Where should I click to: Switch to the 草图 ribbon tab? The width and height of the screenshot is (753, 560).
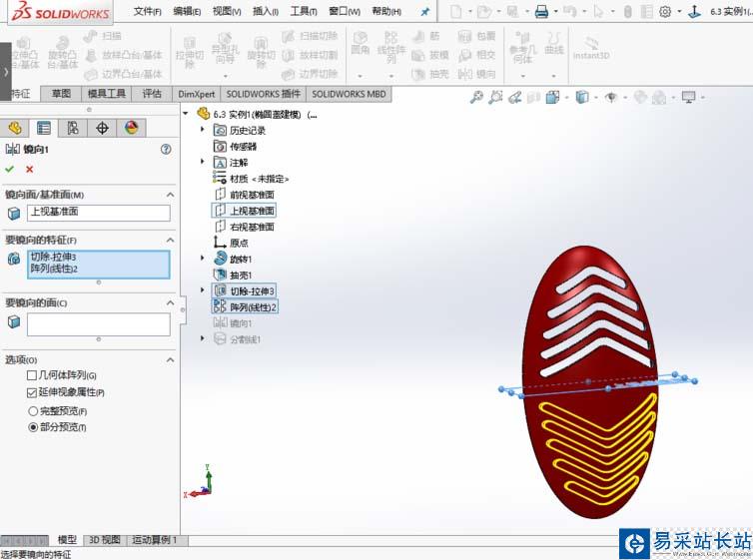[61, 94]
